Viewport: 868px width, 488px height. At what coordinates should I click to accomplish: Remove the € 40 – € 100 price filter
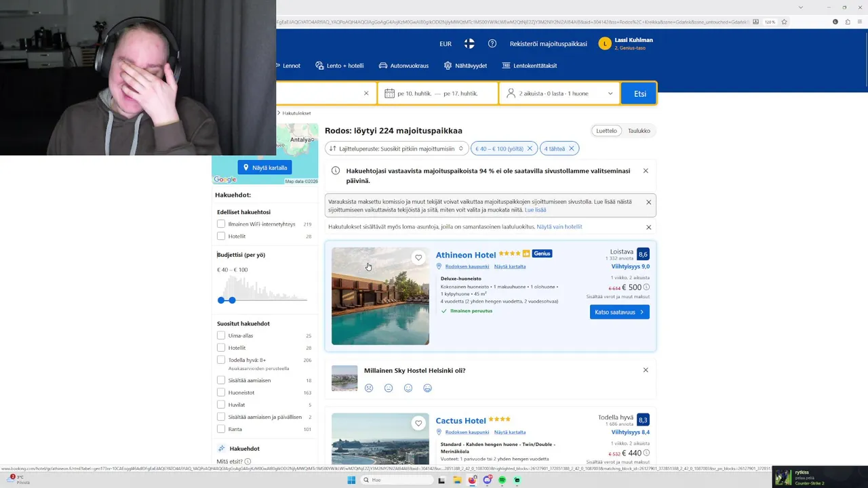[x=531, y=148]
